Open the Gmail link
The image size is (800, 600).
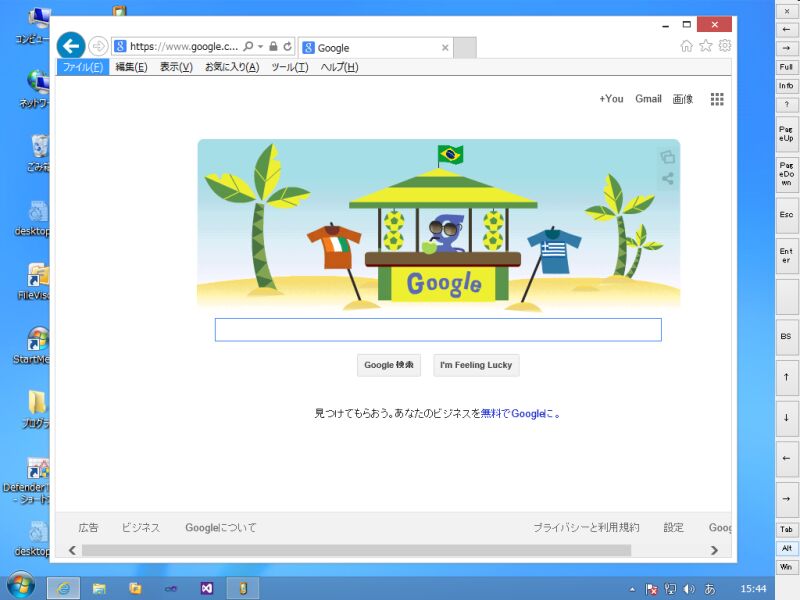(648, 99)
